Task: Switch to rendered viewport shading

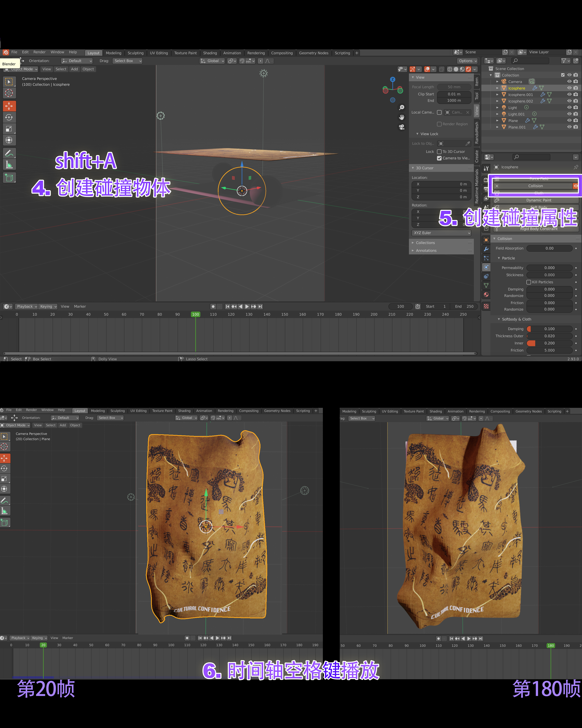Action: click(468, 69)
